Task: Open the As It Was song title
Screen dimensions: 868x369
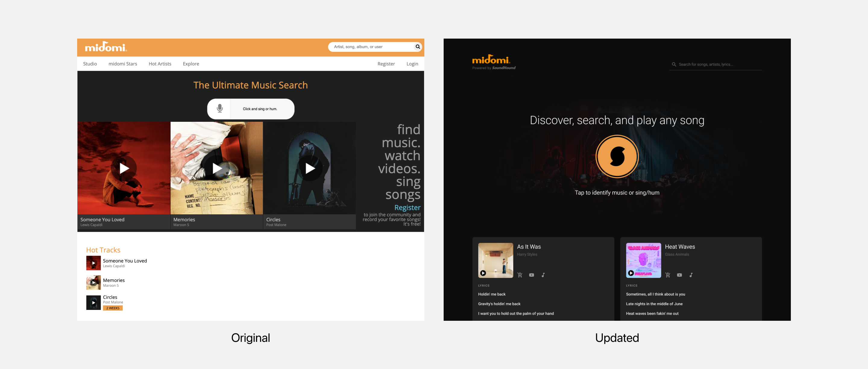Action: pyautogui.click(x=529, y=247)
